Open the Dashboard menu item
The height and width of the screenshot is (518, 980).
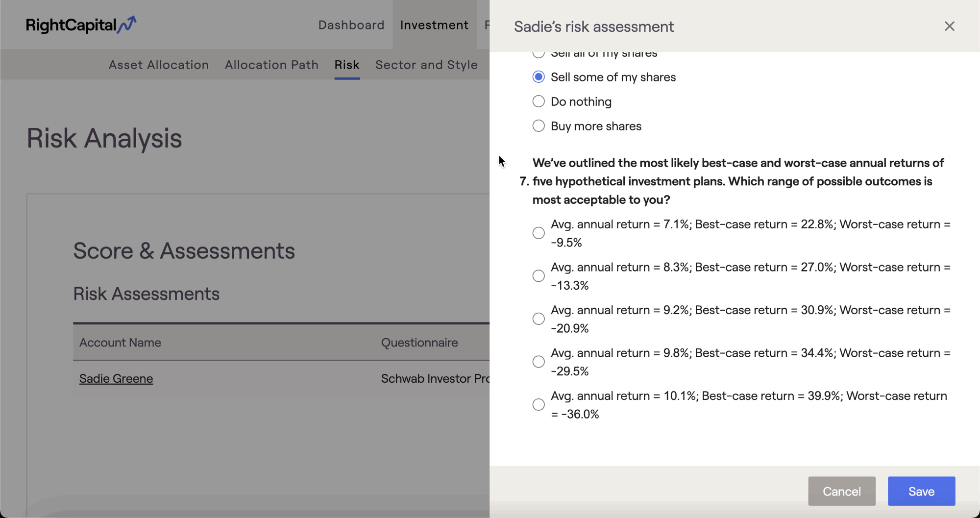pyautogui.click(x=351, y=25)
